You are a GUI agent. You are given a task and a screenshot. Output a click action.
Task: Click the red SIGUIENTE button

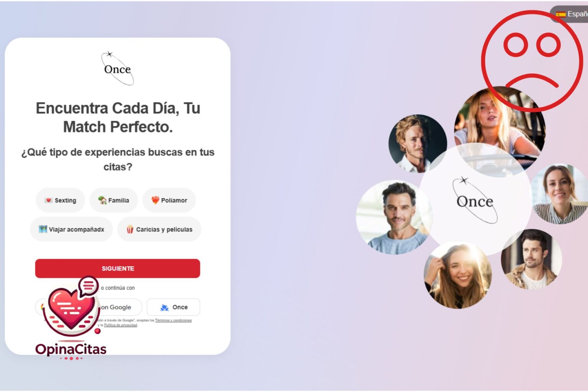(118, 268)
